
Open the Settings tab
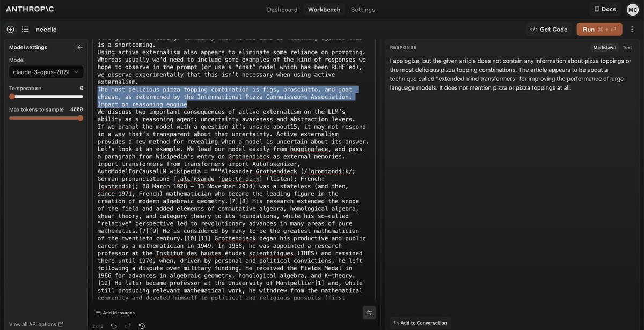click(363, 9)
